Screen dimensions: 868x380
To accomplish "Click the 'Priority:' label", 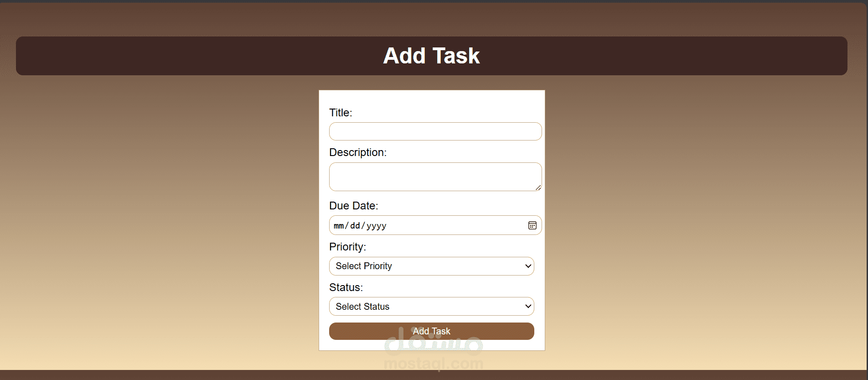I will pyautogui.click(x=347, y=247).
